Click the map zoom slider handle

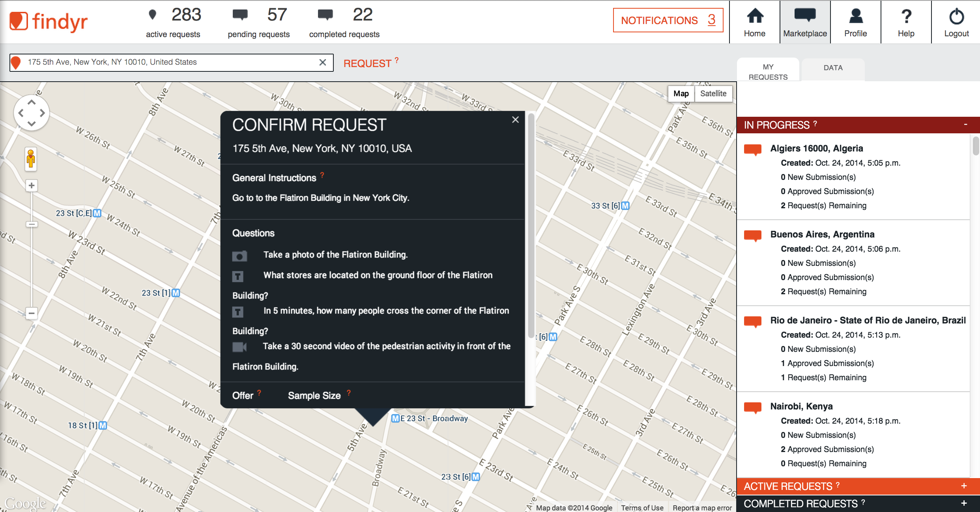pos(32,224)
